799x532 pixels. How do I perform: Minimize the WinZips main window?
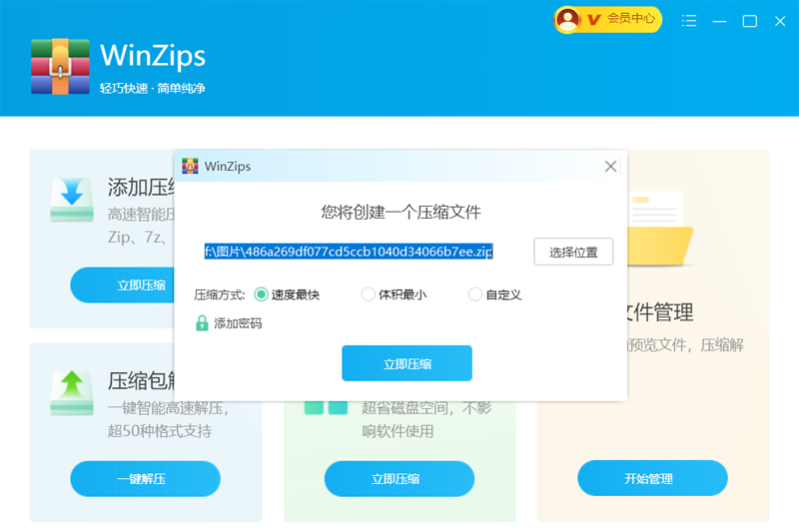[719, 21]
